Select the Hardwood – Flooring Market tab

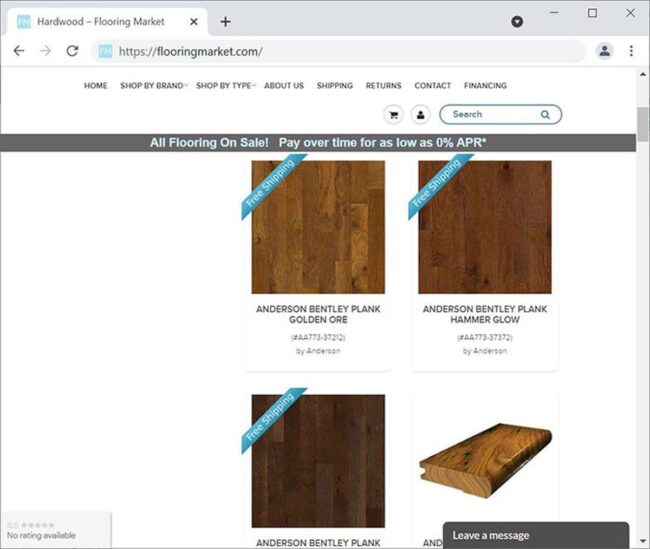[x=107, y=22]
